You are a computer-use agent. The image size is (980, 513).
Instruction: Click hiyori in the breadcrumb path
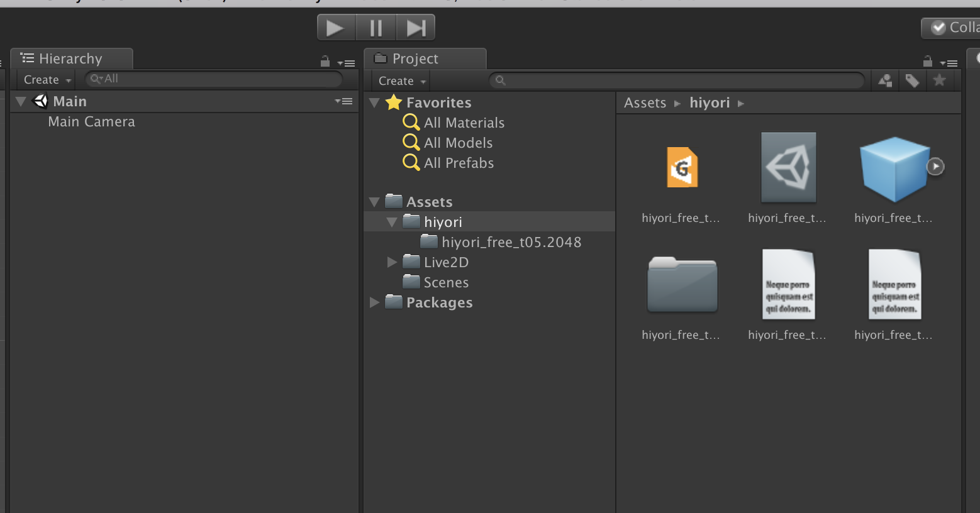pyautogui.click(x=710, y=103)
